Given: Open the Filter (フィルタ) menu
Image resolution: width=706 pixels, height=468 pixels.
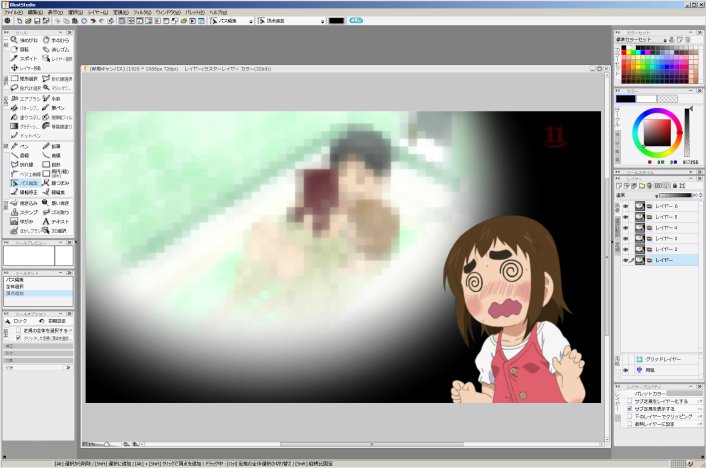Looking at the screenshot, I should (x=142, y=13).
